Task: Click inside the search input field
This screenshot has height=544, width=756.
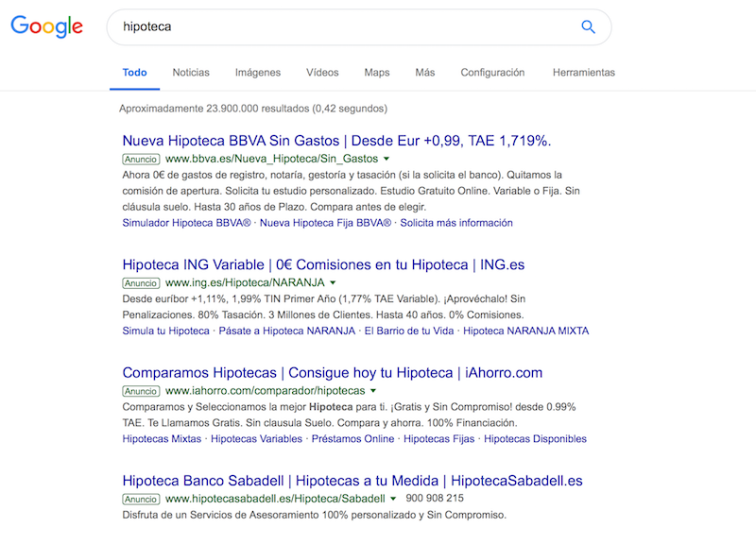Action: [283, 26]
